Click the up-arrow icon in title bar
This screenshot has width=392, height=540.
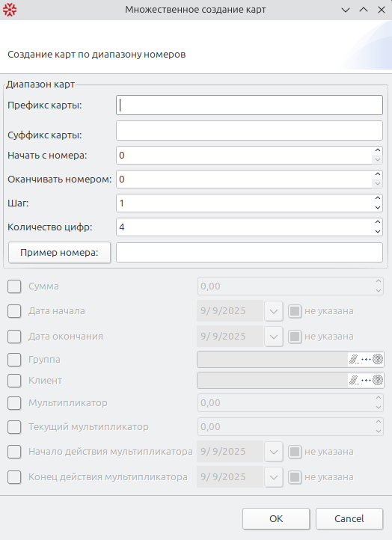click(364, 10)
